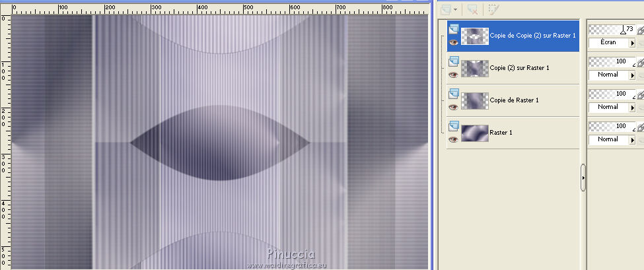Screen dimensions: 644x270
Task: Select layer name Copie de Copie (2) sur Raster 1
Action: (532, 36)
